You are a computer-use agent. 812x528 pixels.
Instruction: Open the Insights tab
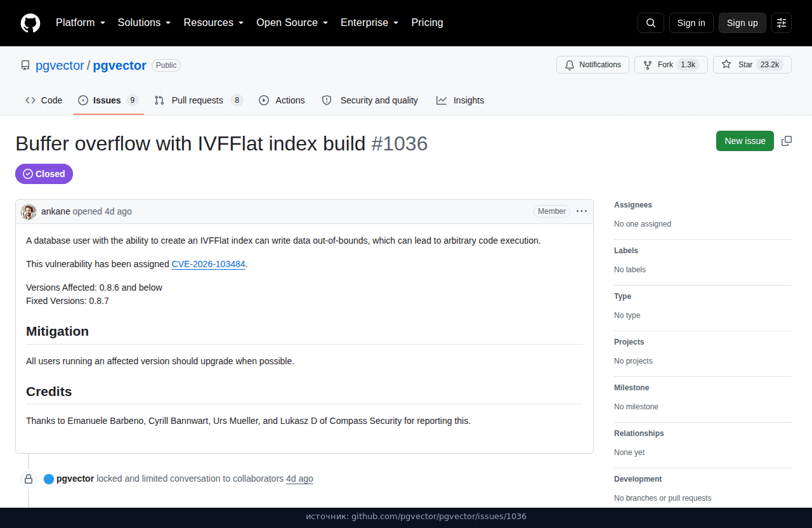point(461,100)
